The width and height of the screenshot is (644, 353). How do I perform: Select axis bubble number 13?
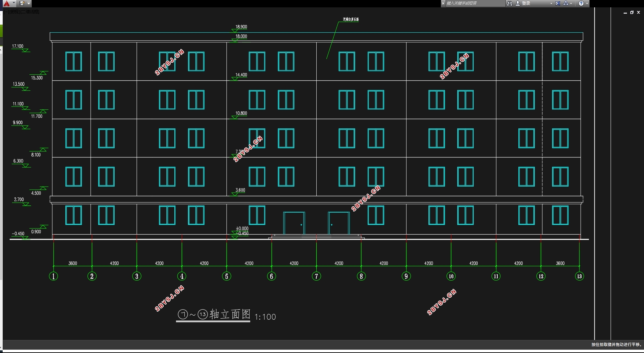[579, 276]
